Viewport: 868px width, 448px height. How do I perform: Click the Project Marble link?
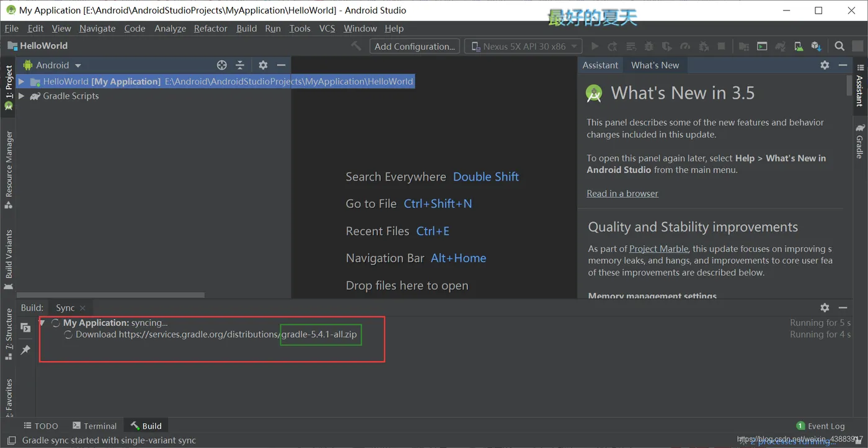(658, 249)
